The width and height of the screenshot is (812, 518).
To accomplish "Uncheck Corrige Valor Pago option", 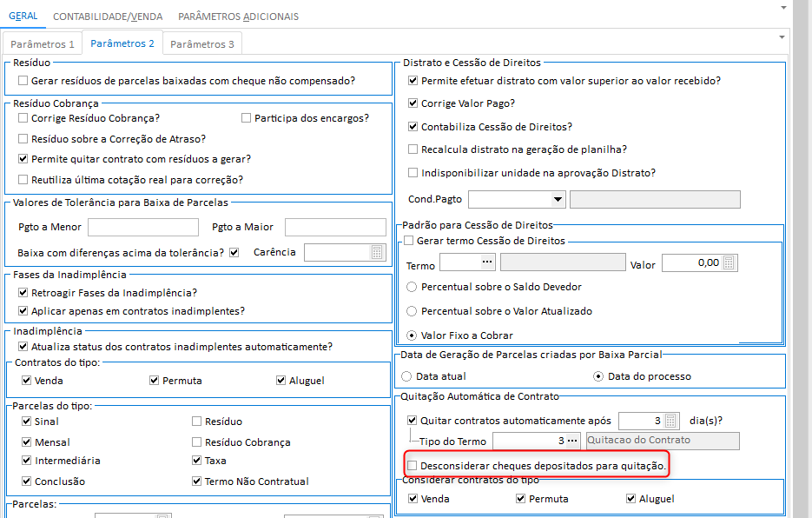I will point(413,103).
